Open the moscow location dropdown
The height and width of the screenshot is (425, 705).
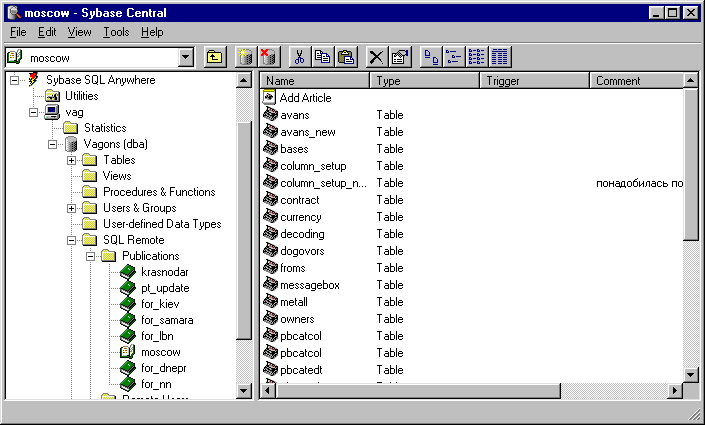(185, 58)
